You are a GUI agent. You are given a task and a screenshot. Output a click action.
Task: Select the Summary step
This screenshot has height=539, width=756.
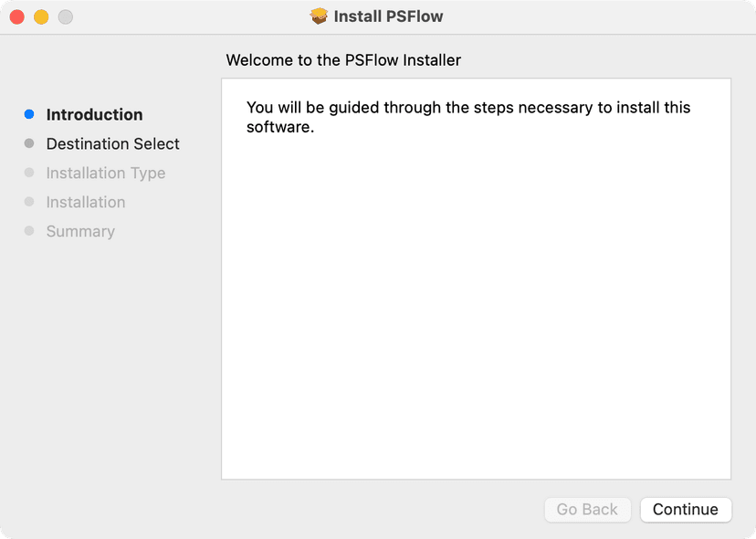click(80, 231)
